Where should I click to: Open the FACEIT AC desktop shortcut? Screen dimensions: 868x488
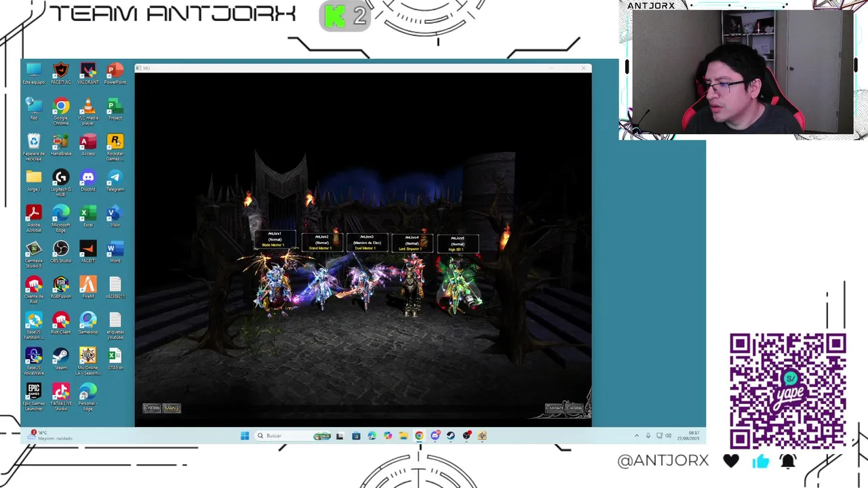coord(61,73)
